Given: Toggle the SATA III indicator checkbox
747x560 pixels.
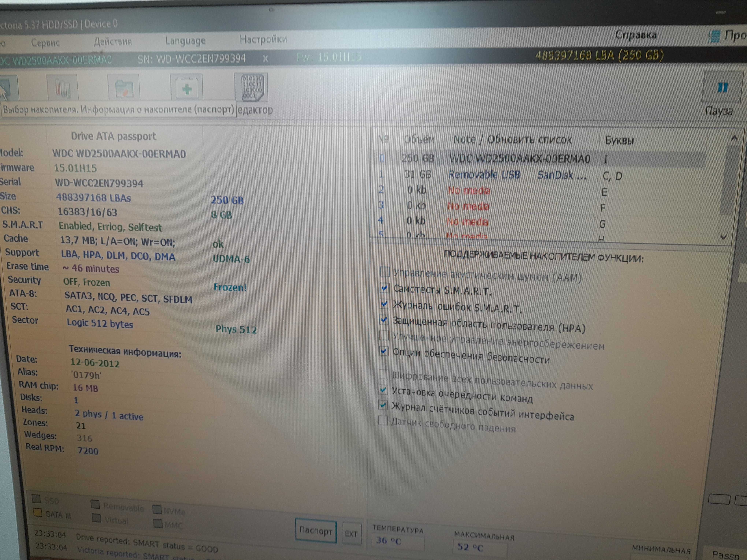Looking at the screenshot, I should click(x=38, y=513).
